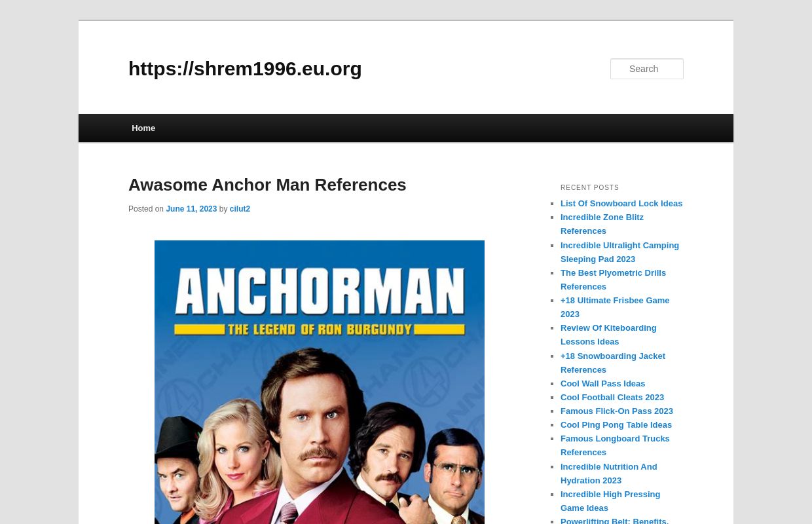
Task: Open Cool Ping Pong Table Ideas post
Action: pyautogui.click(x=616, y=425)
